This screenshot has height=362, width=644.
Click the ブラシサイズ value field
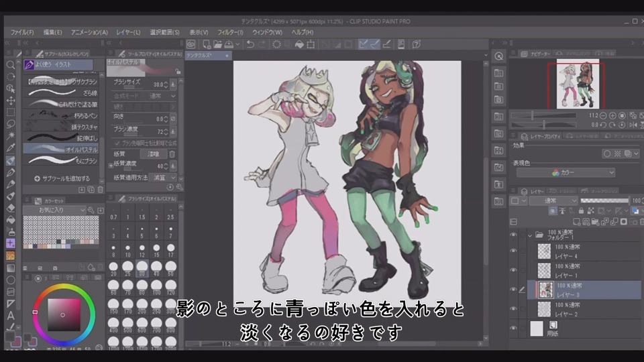158,84
